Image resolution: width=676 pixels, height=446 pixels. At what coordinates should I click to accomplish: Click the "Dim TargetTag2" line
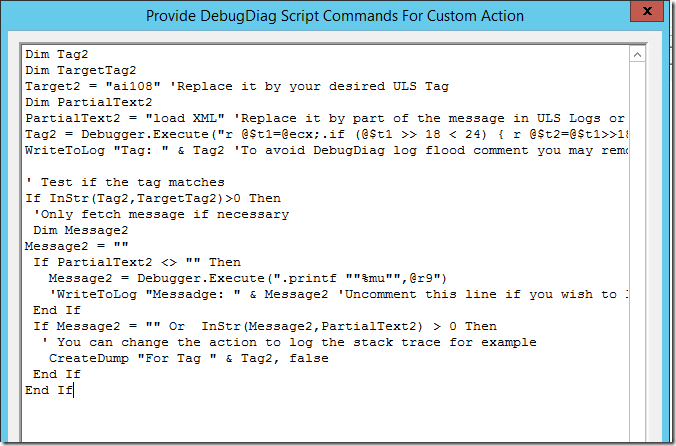pos(80,72)
